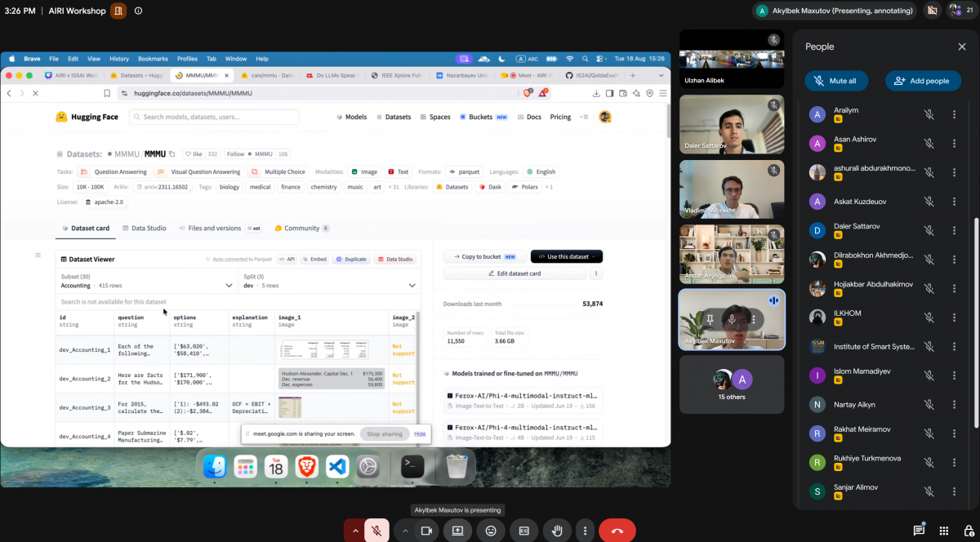Like the MMMU dataset
This screenshot has width=980, height=542.
click(x=195, y=153)
